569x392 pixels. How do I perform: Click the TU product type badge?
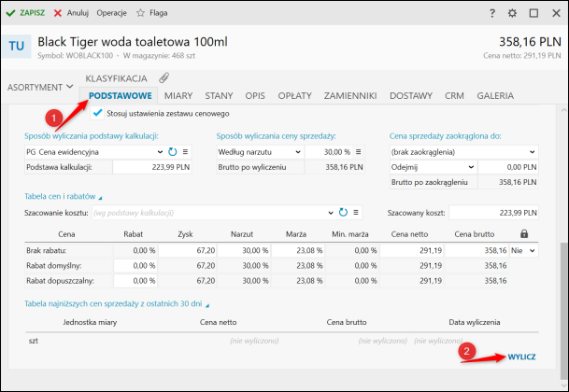click(x=16, y=46)
